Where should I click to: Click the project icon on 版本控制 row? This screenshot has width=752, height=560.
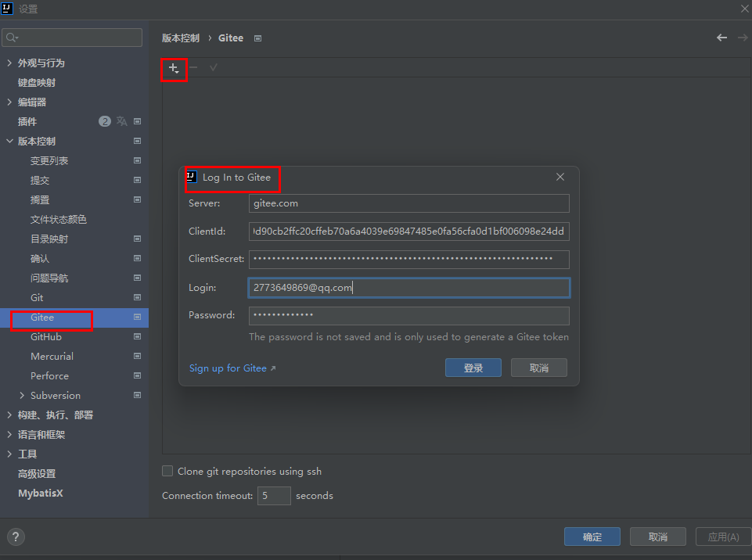(x=137, y=141)
